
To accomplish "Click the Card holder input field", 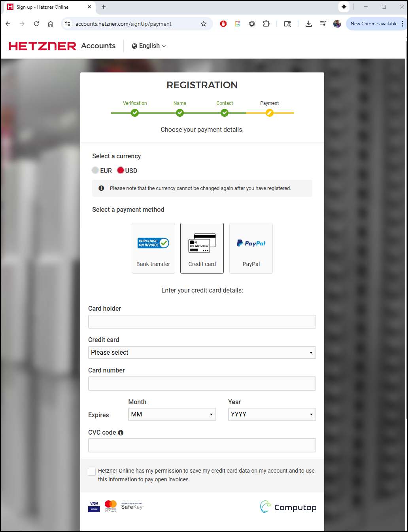I will pos(202,321).
